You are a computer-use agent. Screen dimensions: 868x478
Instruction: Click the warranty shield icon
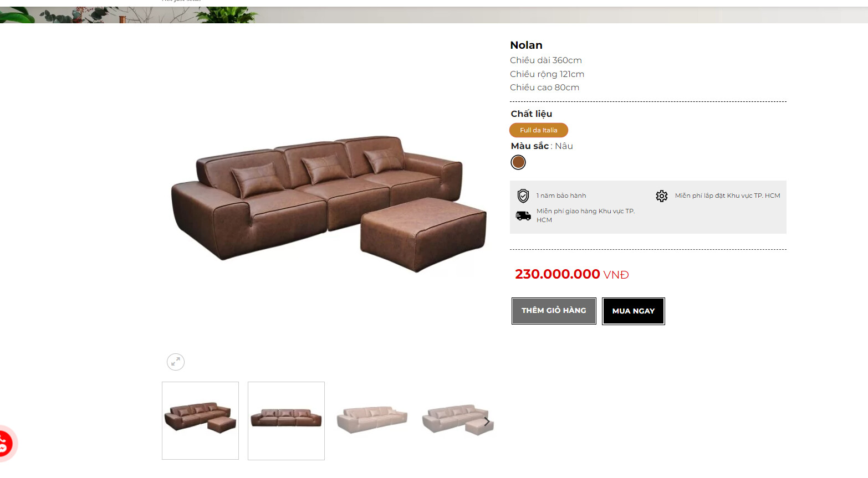tap(523, 196)
